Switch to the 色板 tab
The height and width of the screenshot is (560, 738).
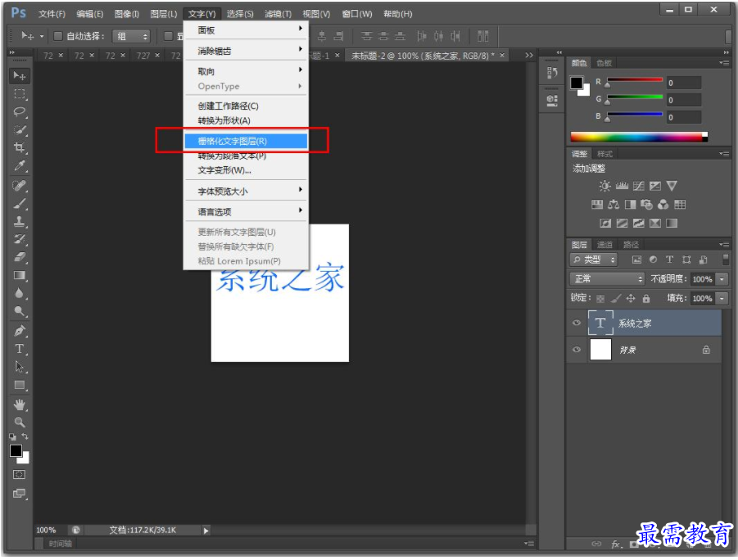(604, 63)
